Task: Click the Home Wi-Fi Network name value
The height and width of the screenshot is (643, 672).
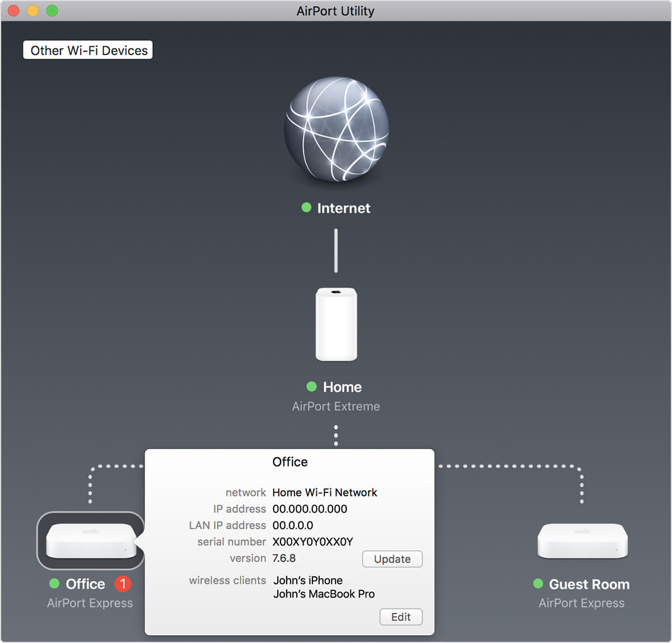Action: 324,492
